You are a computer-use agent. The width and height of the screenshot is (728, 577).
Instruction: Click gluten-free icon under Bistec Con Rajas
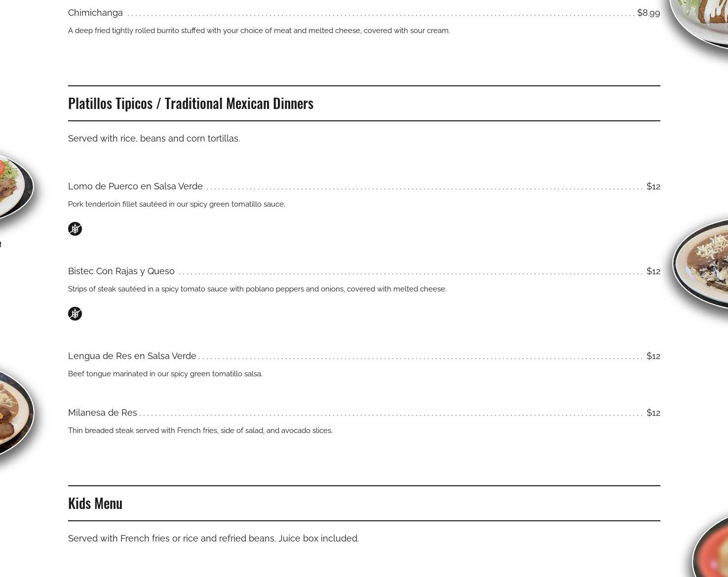click(x=75, y=314)
